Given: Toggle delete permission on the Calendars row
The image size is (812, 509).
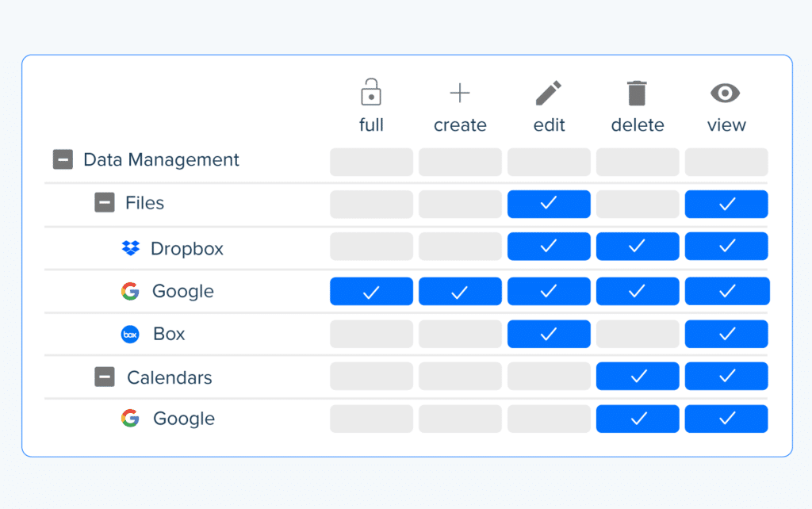Looking at the screenshot, I should 638,376.
